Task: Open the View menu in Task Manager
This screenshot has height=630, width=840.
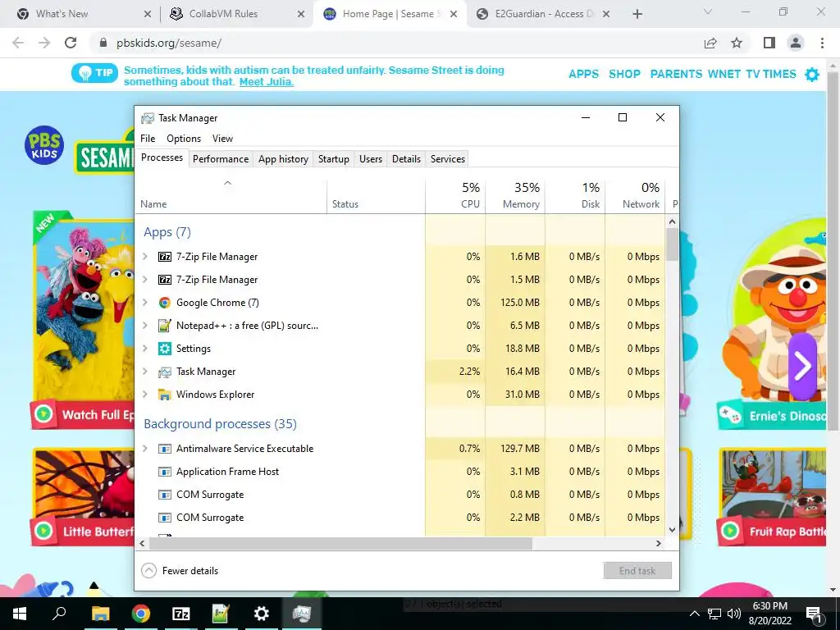Action: (222, 139)
